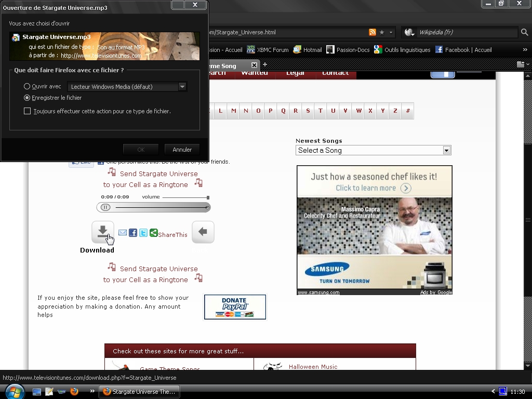Click the notepad quick launch icon
The image size is (532, 399).
click(x=49, y=392)
